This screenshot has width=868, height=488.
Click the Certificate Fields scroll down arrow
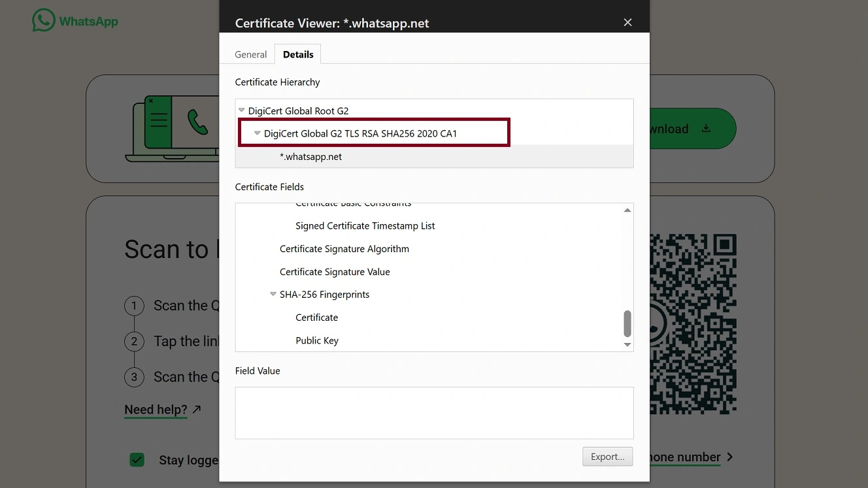pos(627,345)
